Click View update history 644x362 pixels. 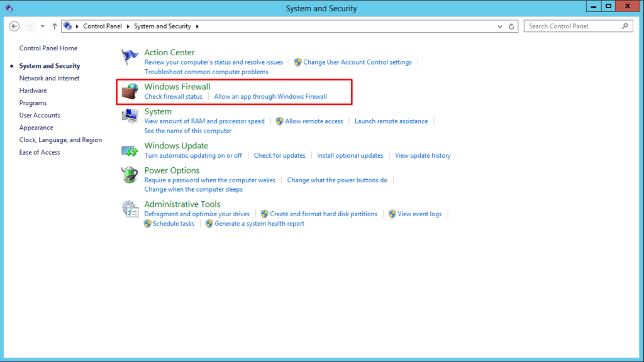pyautogui.click(x=423, y=156)
